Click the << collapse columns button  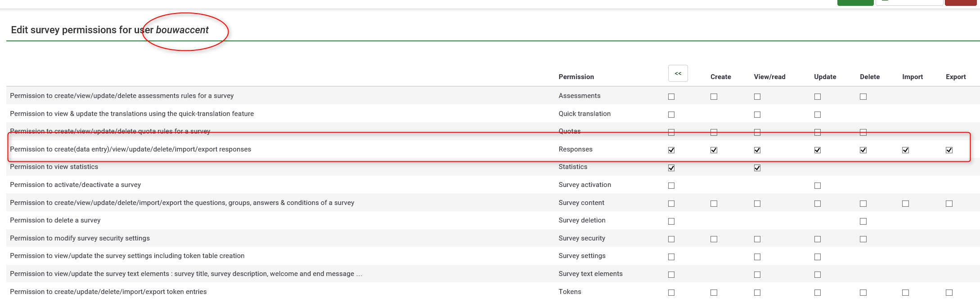(678, 73)
